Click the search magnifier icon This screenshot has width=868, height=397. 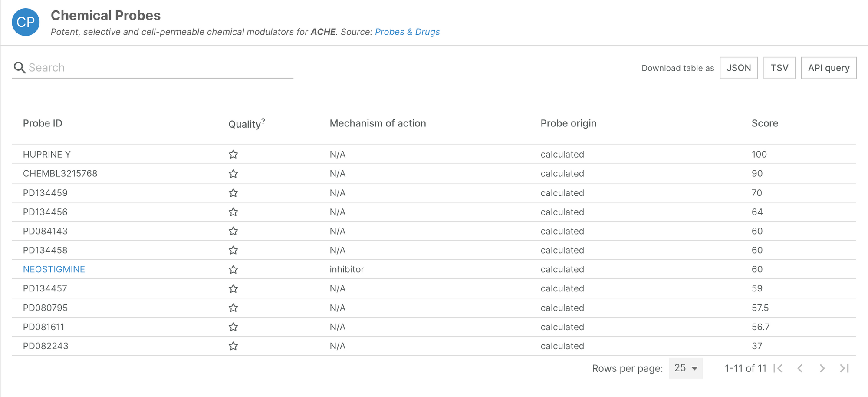coord(20,68)
